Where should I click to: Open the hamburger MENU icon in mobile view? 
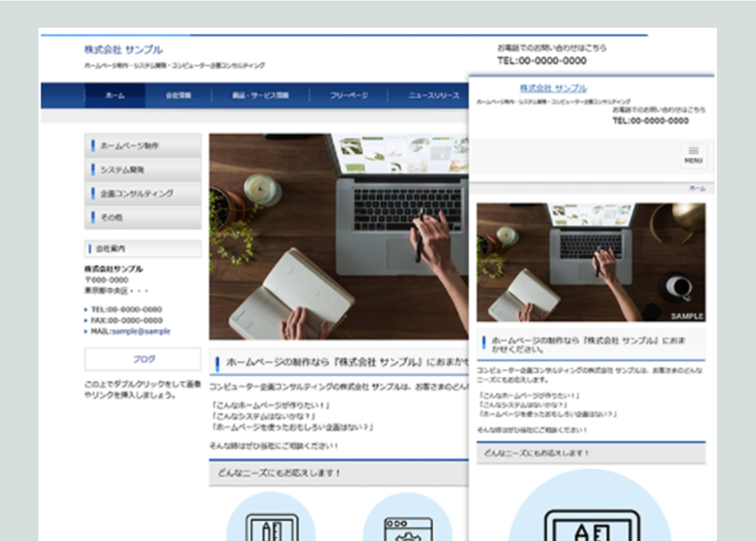(x=694, y=156)
